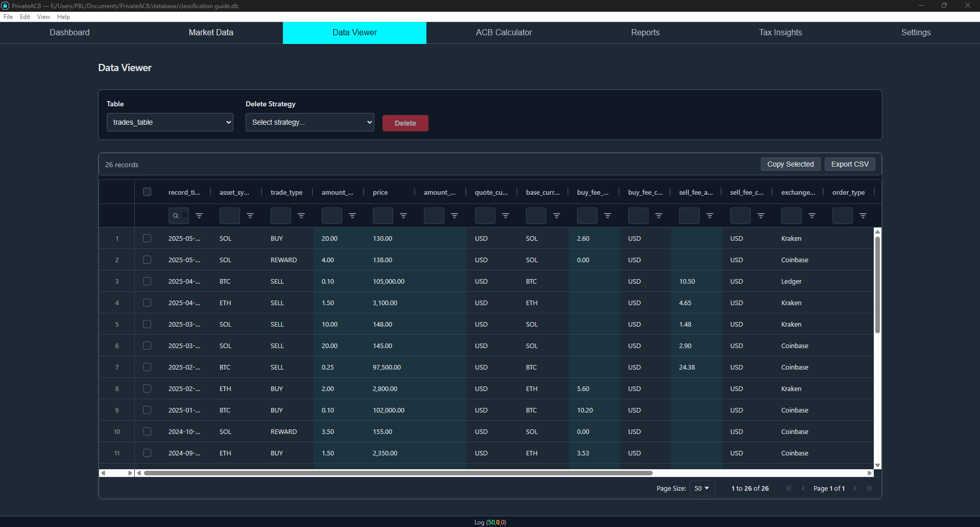
Task: Click the Export CSV button
Action: 849,164
